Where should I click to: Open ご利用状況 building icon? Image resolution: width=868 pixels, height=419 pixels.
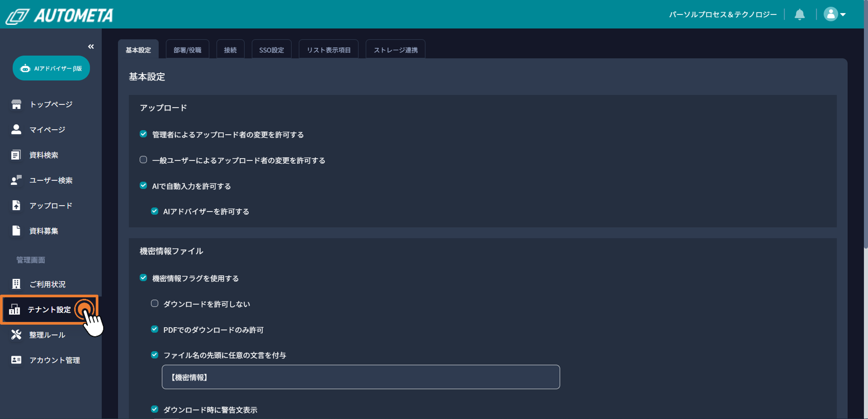(16, 284)
